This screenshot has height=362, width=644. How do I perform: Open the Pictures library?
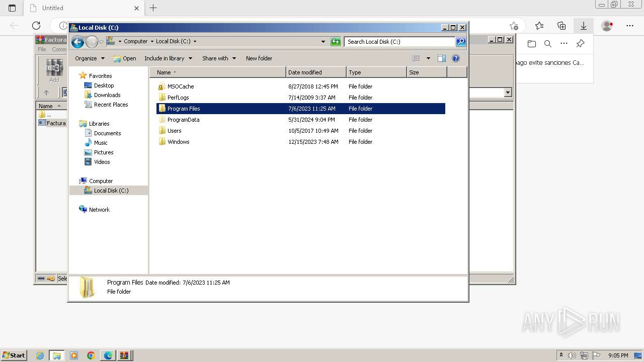[x=104, y=152]
